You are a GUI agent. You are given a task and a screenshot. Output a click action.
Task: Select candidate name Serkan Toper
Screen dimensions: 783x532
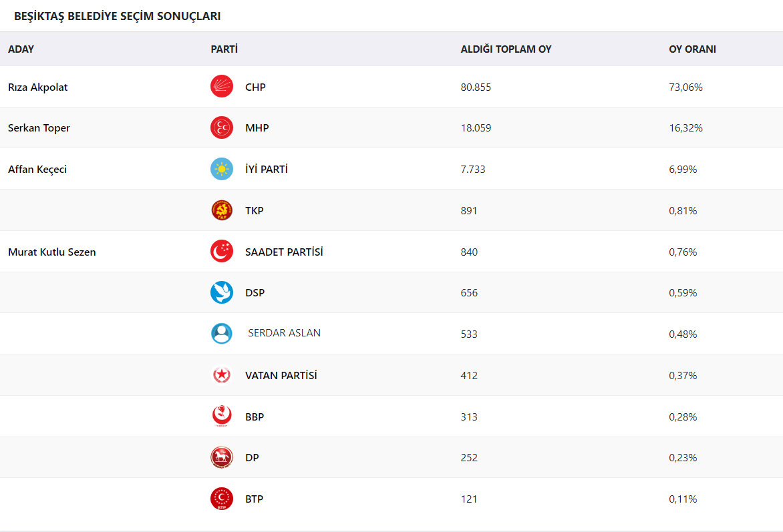[39, 128]
